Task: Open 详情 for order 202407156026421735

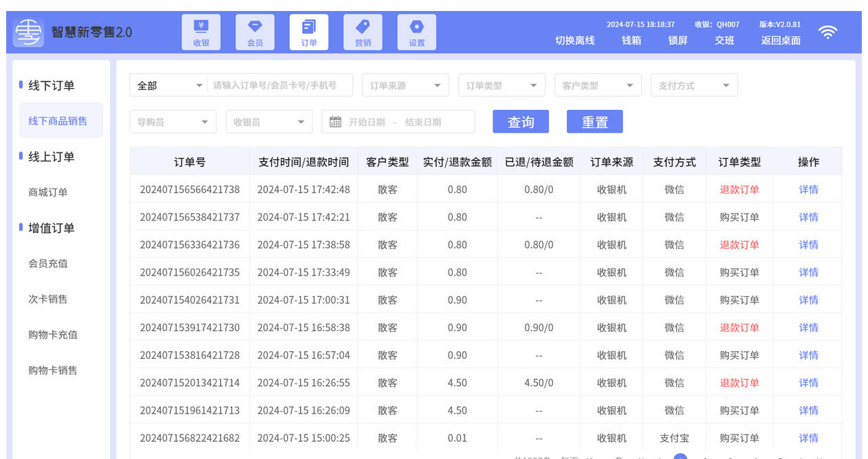Action: 809,272
